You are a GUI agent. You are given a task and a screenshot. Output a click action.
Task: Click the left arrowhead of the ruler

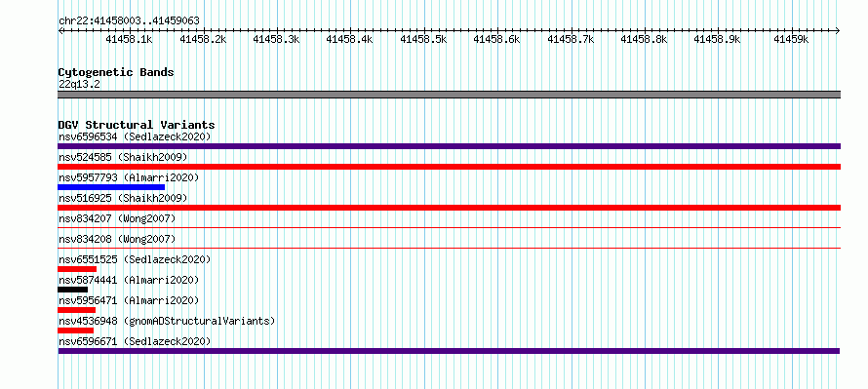pos(60,30)
